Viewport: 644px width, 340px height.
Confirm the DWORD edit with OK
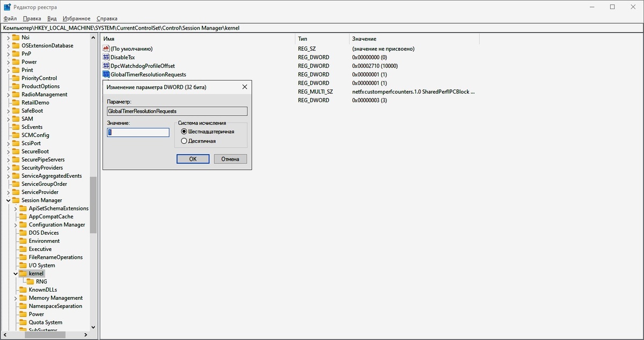193,159
